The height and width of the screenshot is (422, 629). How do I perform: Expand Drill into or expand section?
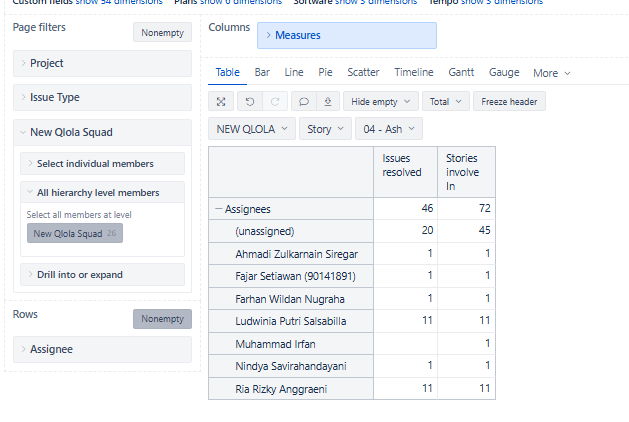105,274
